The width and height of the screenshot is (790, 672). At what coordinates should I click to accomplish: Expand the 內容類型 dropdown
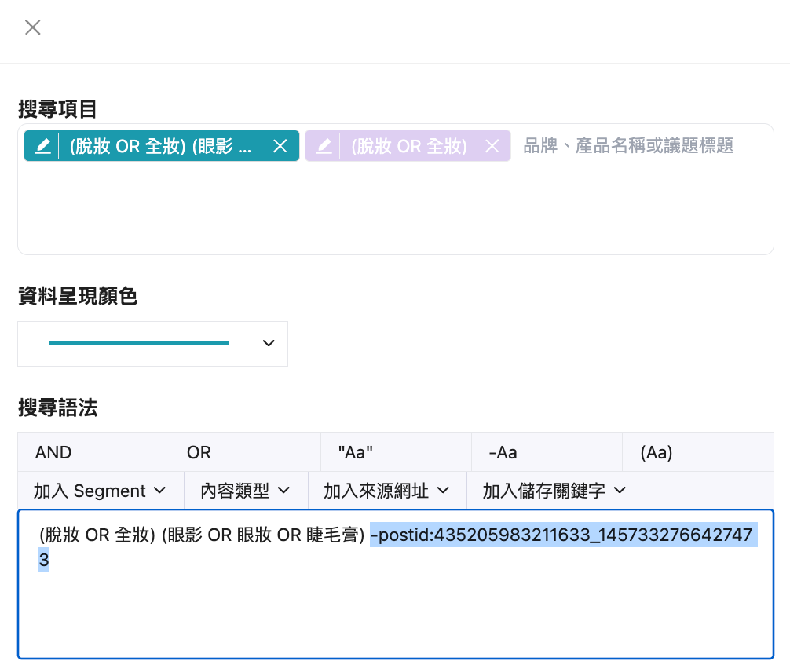[246, 490]
